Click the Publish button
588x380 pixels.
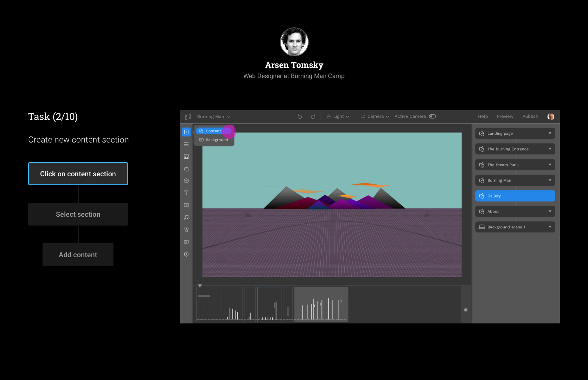pyautogui.click(x=530, y=116)
